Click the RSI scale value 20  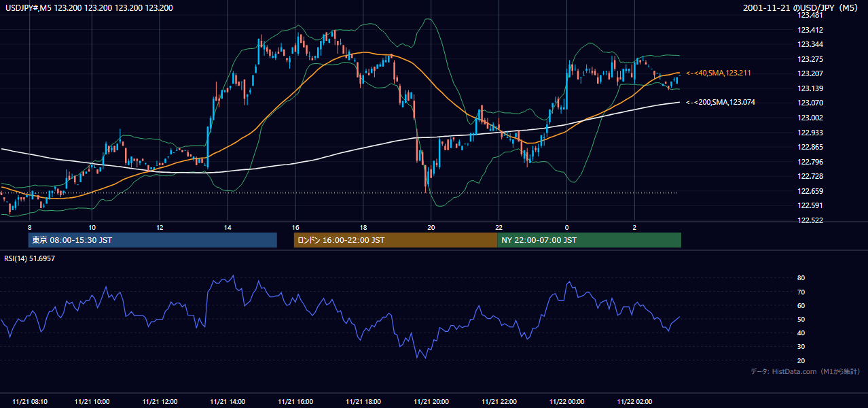pyautogui.click(x=801, y=360)
